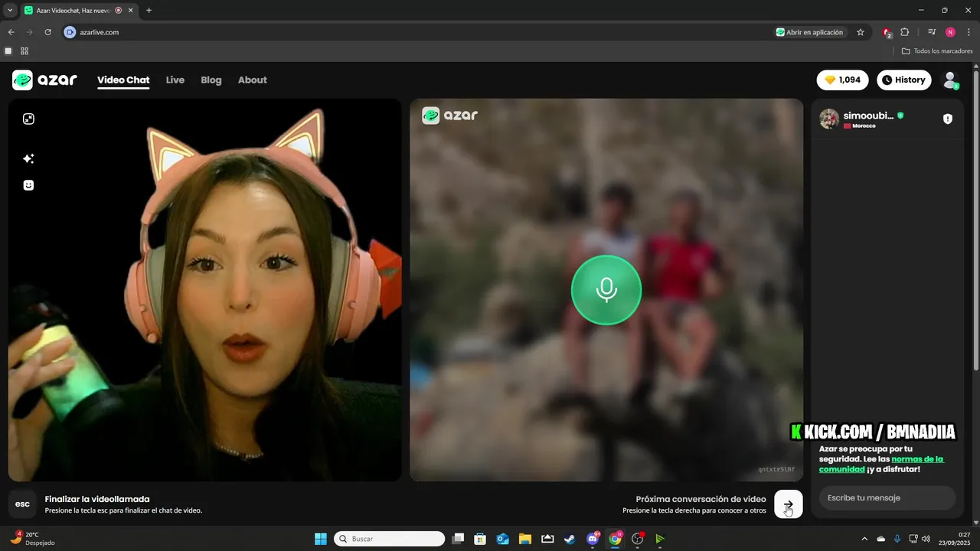The width and height of the screenshot is (980, 551).
Task: Open the apps grid in bookmarks bar
Action: point(24,51)
